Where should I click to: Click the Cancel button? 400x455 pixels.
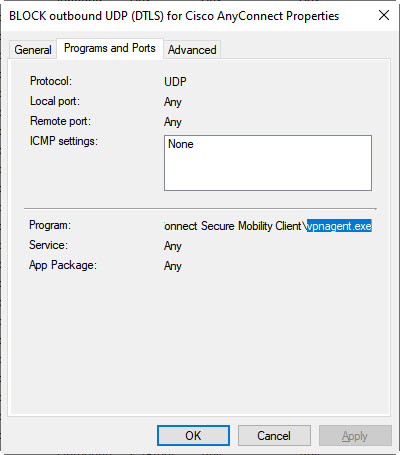[274, 436]
